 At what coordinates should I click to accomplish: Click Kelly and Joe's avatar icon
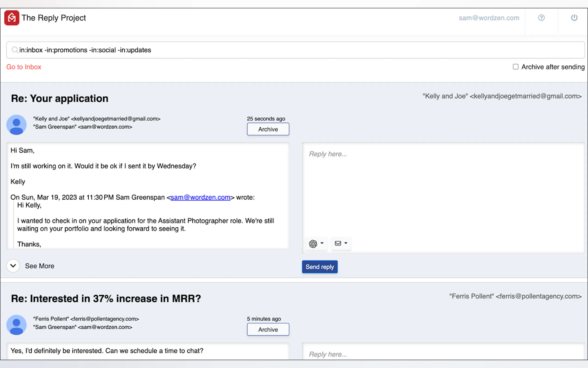16,125
